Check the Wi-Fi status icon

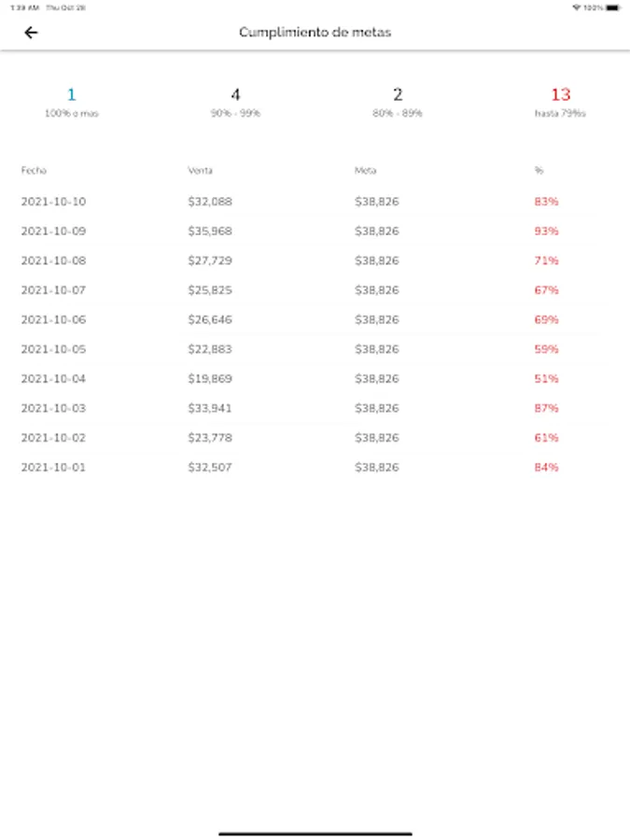tap(577, 7)
